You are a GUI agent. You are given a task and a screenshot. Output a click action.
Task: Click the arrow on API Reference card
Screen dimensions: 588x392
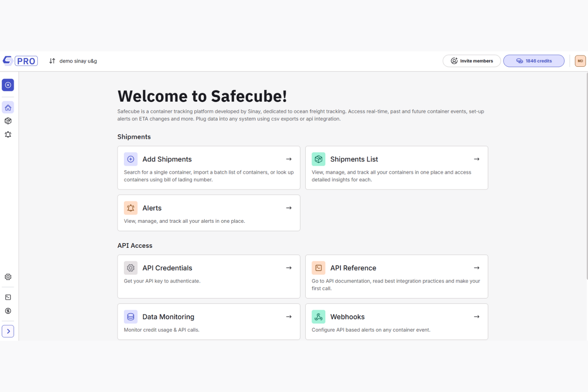tap(477, 268)
